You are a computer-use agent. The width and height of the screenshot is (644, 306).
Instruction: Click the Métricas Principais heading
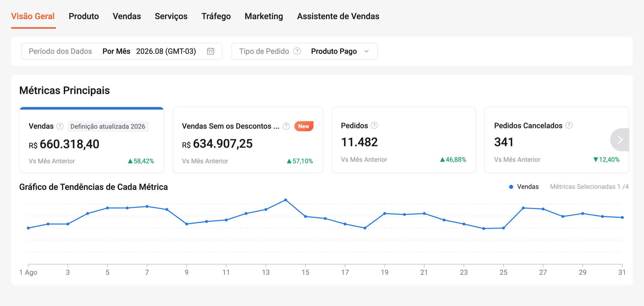65,90
